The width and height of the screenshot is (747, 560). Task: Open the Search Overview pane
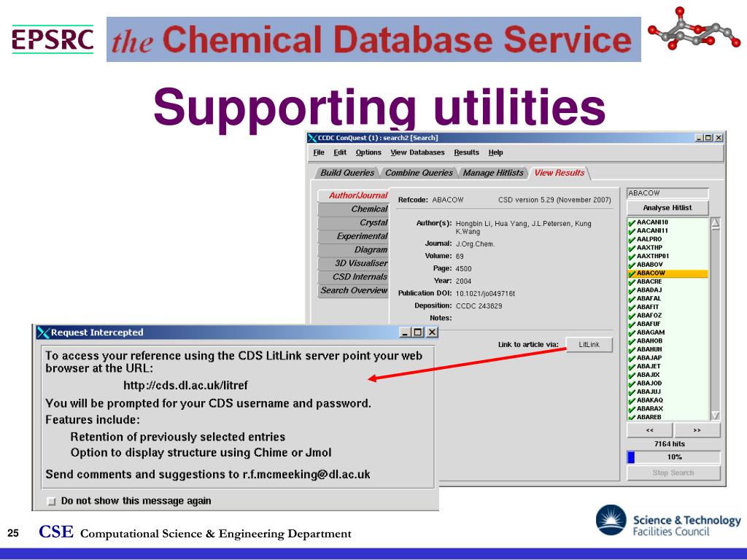tap(353, 290)
